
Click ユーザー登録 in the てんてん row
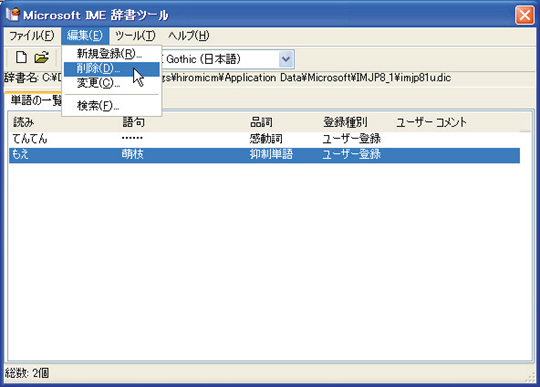[x=352, y=139]
